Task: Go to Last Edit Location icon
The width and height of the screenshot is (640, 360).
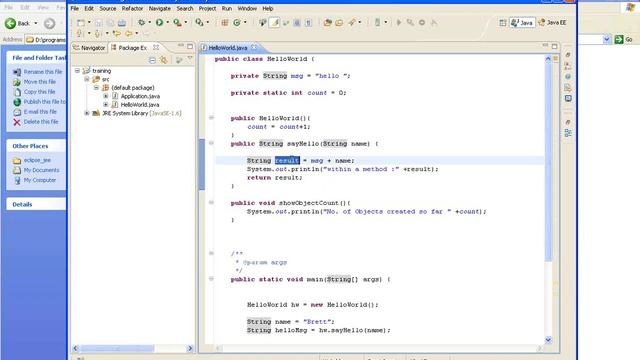Action: pyautogui.click(x=116, y=33)
